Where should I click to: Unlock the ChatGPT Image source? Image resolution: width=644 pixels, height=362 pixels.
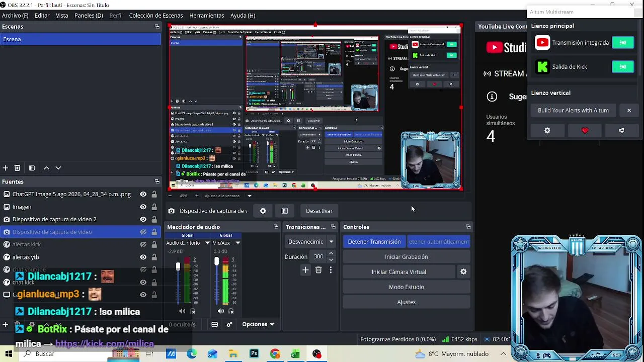tap(154, 195)
